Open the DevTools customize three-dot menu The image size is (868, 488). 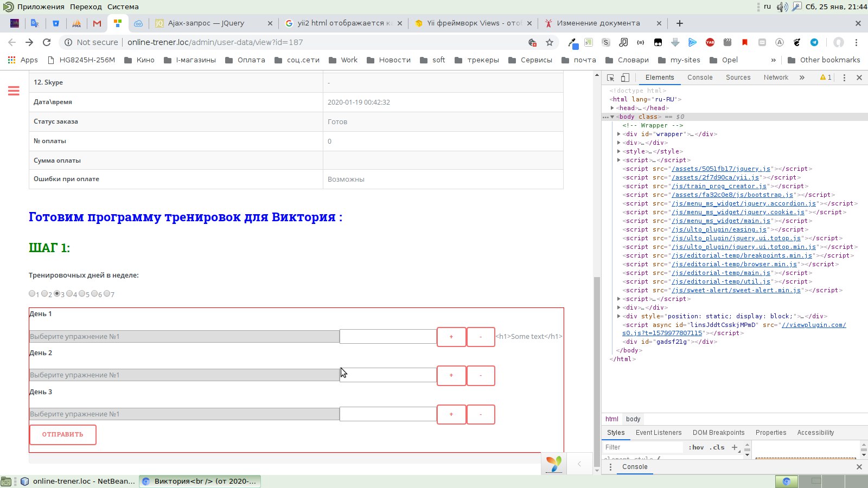[x=844, y=78]
